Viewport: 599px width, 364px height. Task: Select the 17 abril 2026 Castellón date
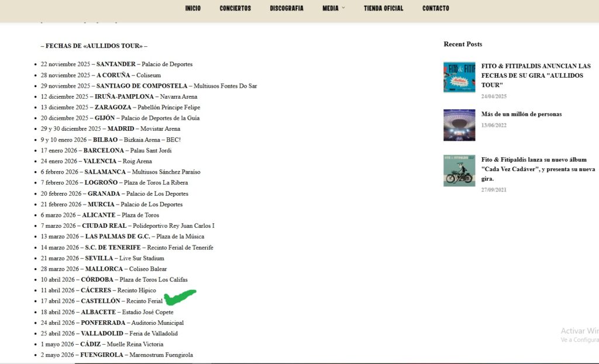(x=101, y=301)
